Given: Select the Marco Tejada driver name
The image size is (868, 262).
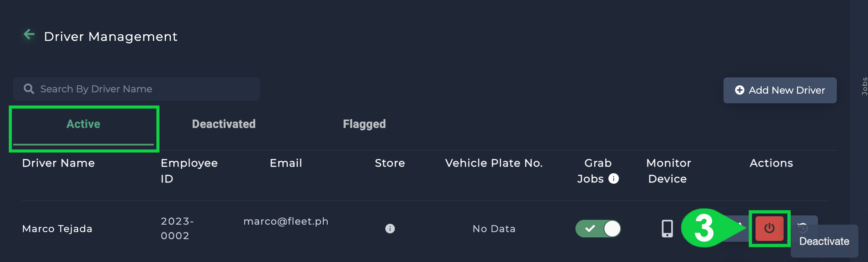Looking at the screenshot, I should pyautogui.click(x=57, y=229).
